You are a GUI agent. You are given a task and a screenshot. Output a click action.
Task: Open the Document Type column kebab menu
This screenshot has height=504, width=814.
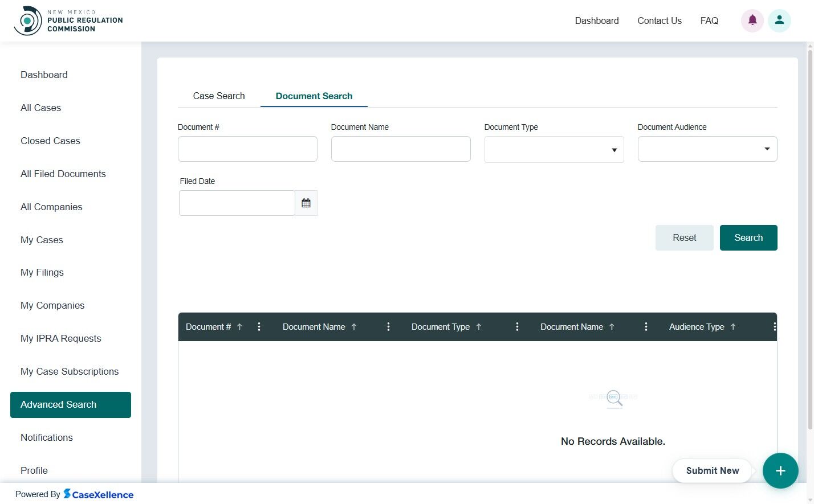(517, 326)
